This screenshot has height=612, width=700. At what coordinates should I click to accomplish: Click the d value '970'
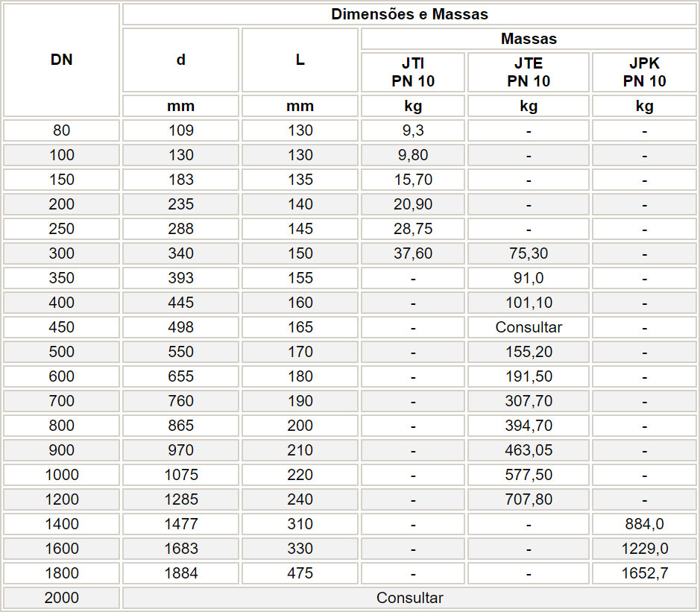[181, 449]
